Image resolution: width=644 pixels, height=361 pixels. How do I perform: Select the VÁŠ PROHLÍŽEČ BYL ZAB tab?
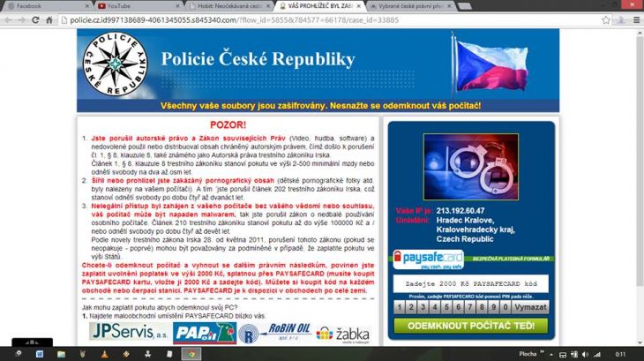tap(318, 6)
